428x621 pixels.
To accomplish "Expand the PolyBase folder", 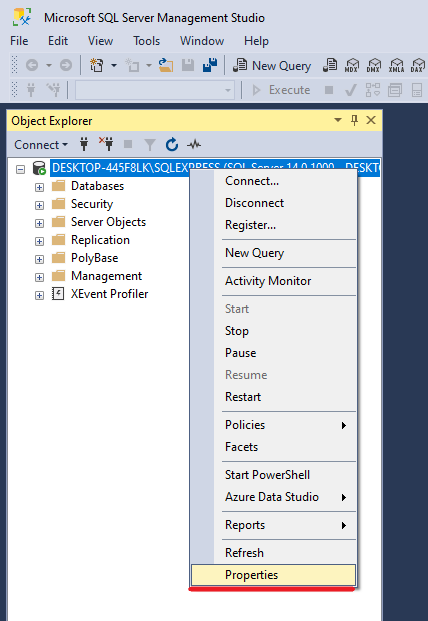I will coord(39,259).
